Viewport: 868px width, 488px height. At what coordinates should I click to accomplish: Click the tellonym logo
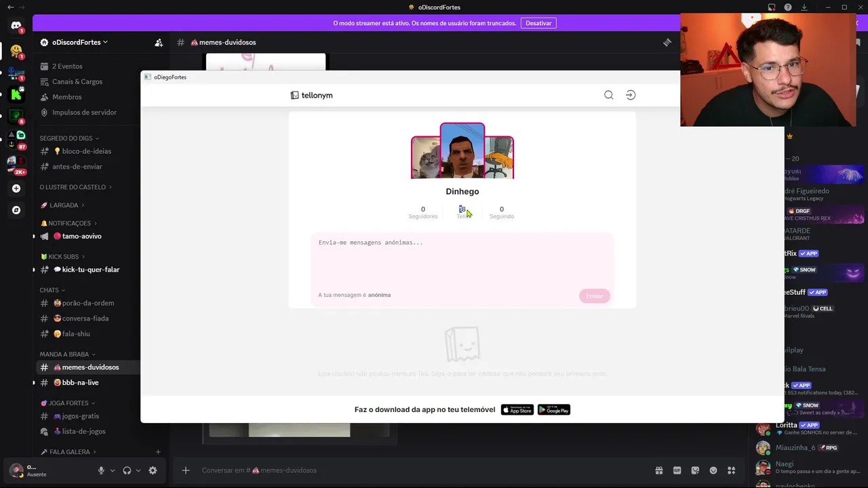coord(311,96)
